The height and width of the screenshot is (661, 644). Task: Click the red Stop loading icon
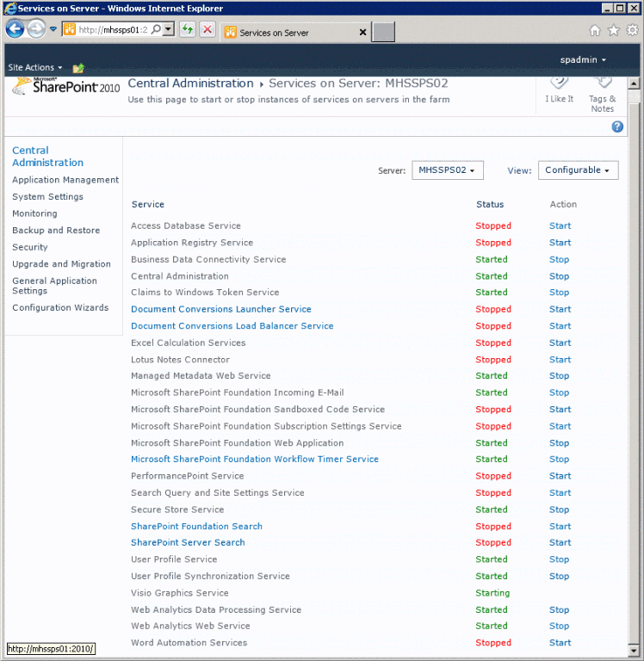207,29
